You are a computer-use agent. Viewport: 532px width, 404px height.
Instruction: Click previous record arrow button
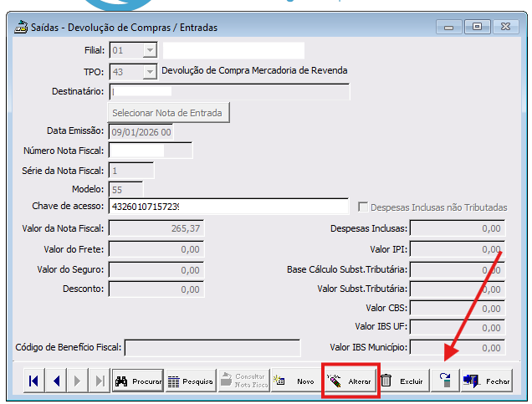tap(57, 381)
